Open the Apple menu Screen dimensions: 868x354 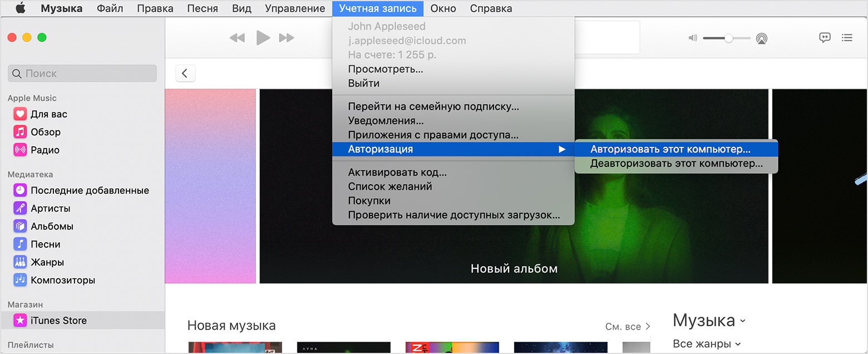point(21,8)
